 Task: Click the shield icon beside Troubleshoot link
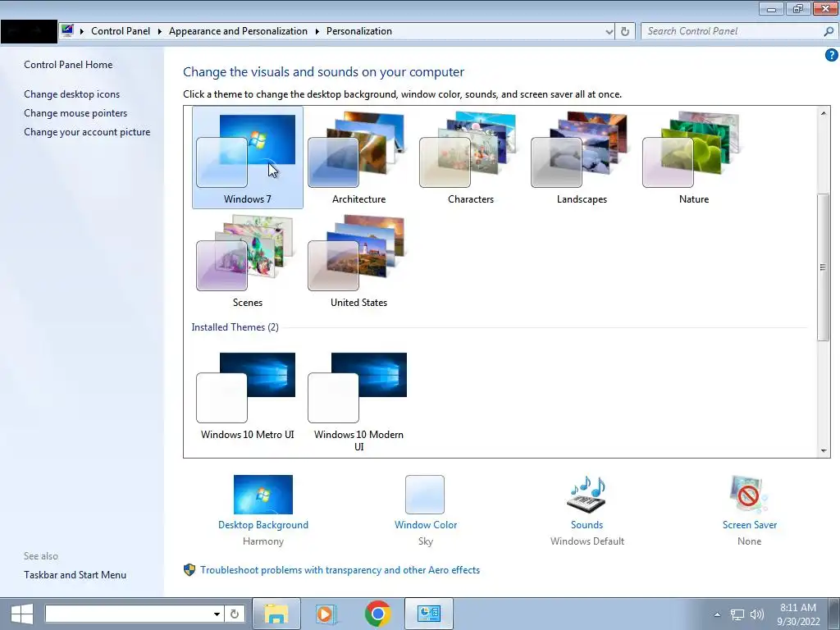click(189, 570)
